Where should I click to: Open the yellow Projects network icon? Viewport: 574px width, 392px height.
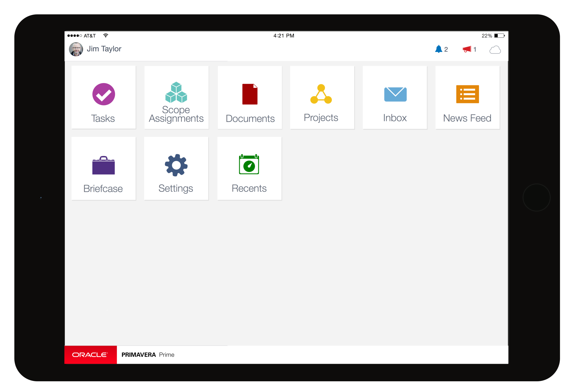pyautogui.click(x=321, y=94)
